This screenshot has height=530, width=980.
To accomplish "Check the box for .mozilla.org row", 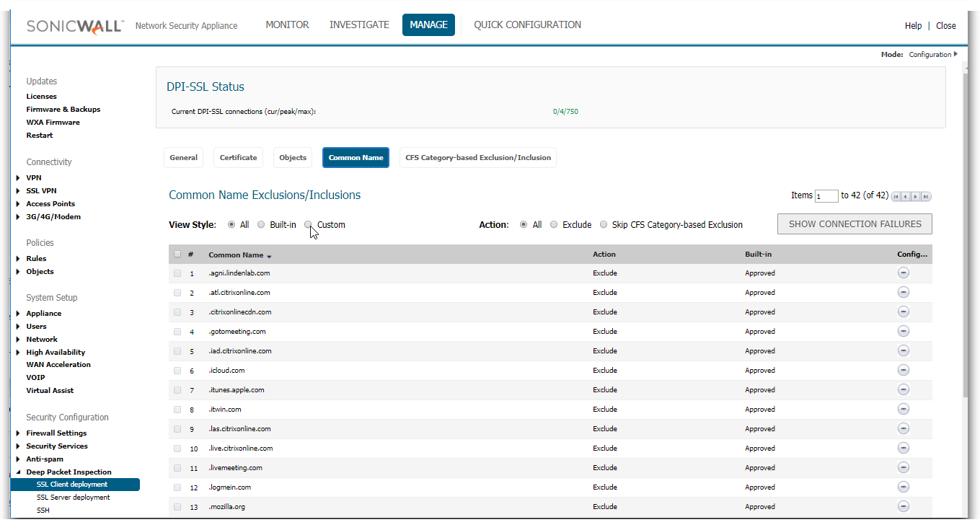I will [x=177, y=506].
